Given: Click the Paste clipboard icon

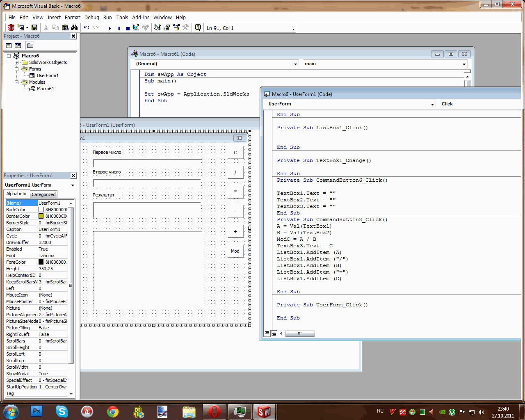Looking at the screenshot, I should 65,28.
